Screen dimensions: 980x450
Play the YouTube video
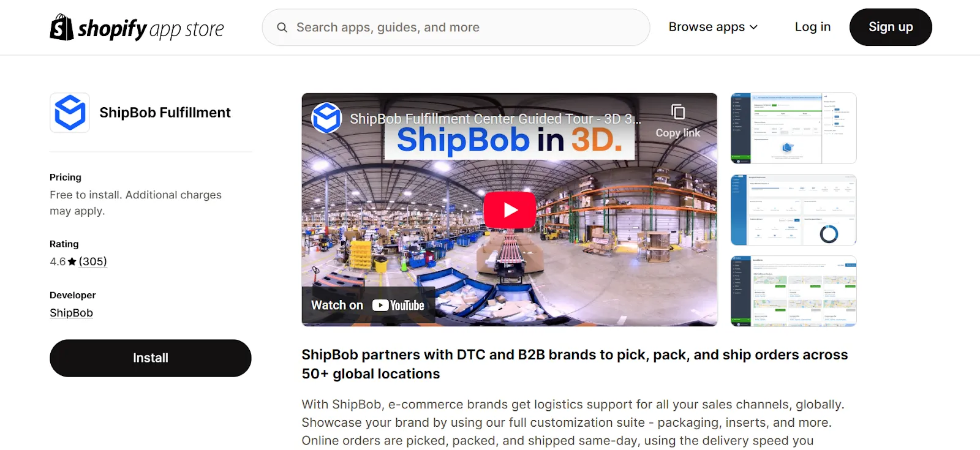click(x=510, y=210)
